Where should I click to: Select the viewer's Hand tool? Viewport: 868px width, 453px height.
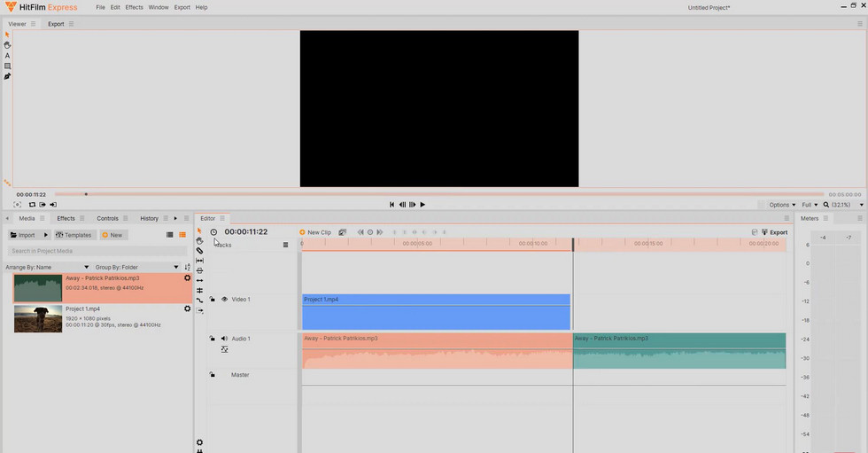(7, 45)
